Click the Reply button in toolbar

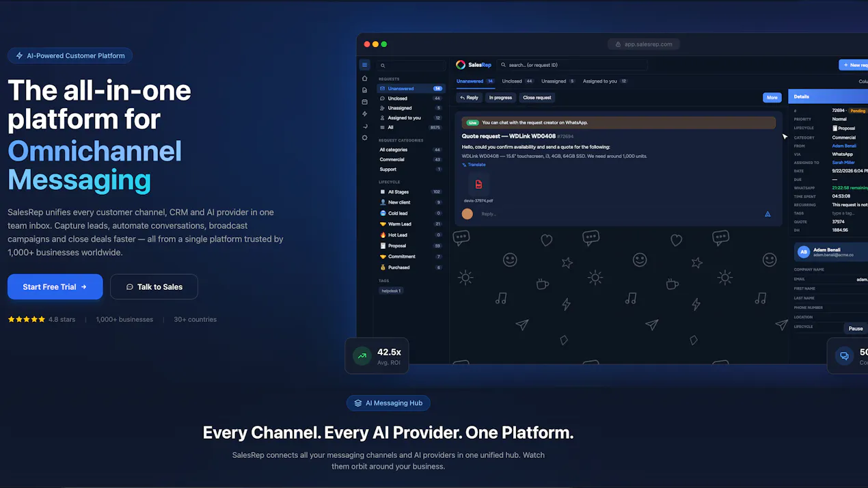pyautogui.click(x=470, y=98)
